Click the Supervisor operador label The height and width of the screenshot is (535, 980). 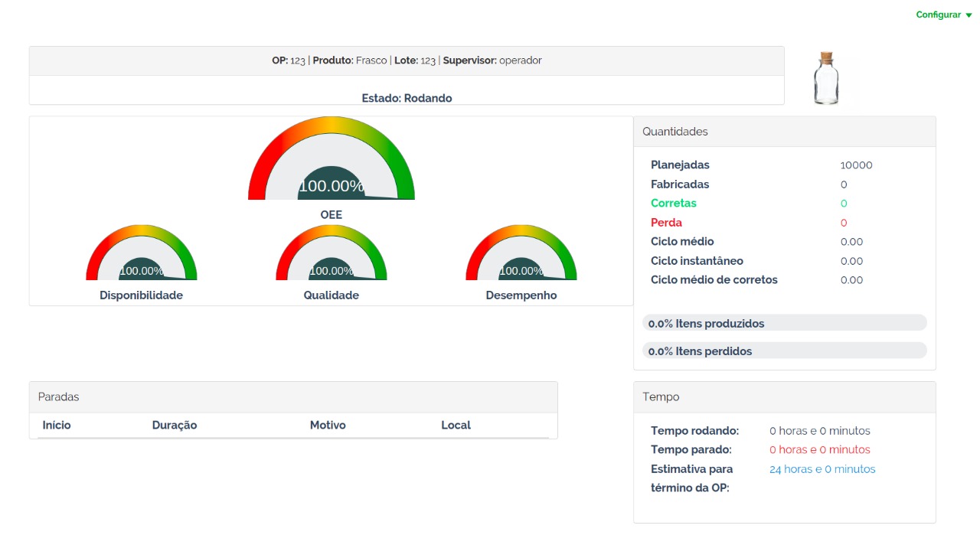[x=497, y=60]
